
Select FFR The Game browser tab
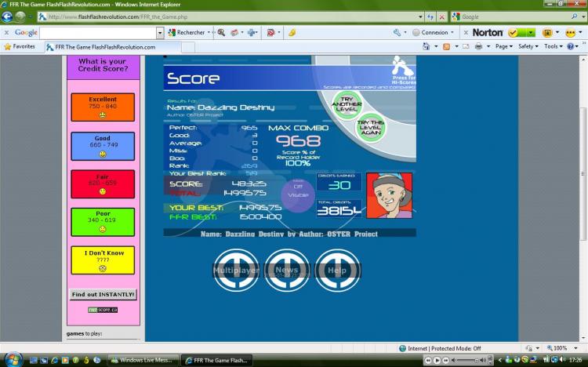coord(112,47)
